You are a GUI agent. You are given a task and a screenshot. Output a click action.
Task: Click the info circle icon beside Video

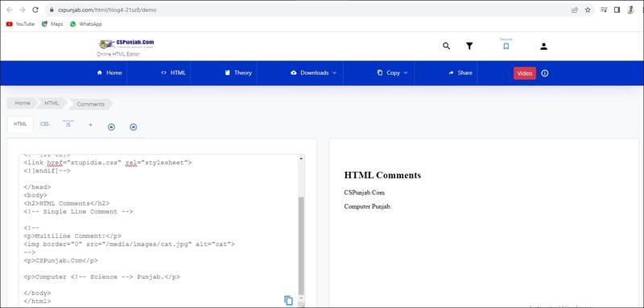[x=545, y=73]
